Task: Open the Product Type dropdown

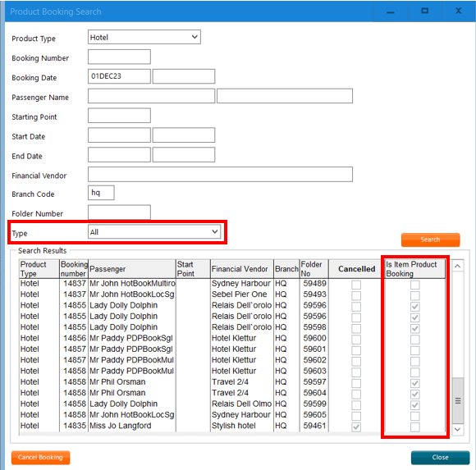Action: 144,37
